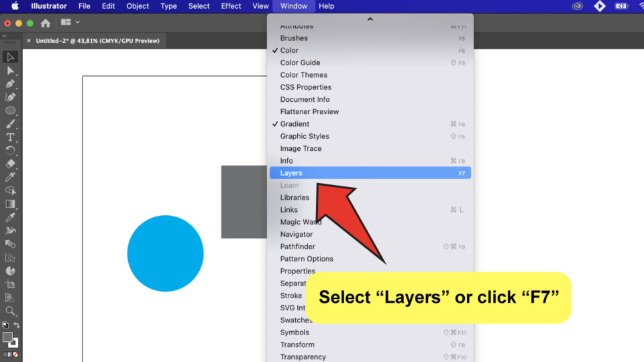Screen dimensions: 644x362
Task: Expand the toolbar with double chevron
Action: [5, 36]
